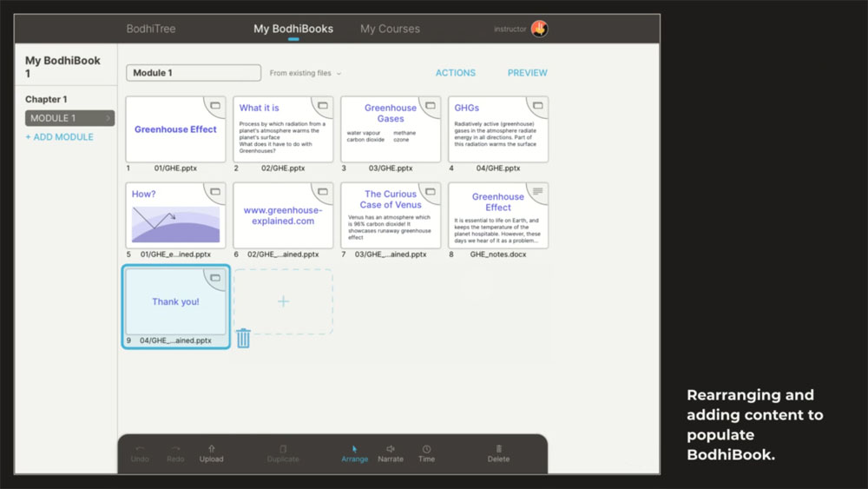This screenshot has height=489, width=868.
Task: Click the trash icon beside Thank you slide
Action: coord(243,338)
